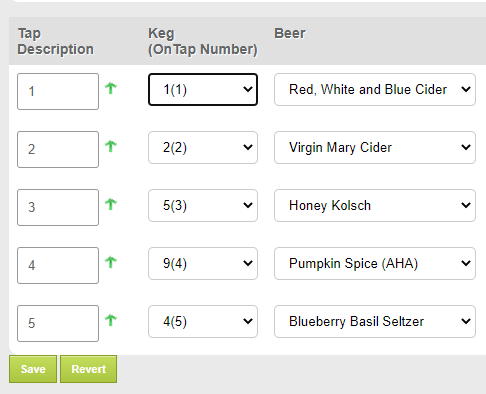The image size is (486, 394).
Task: Click green up arrow beside tap 4
Action: click(111, 262)
